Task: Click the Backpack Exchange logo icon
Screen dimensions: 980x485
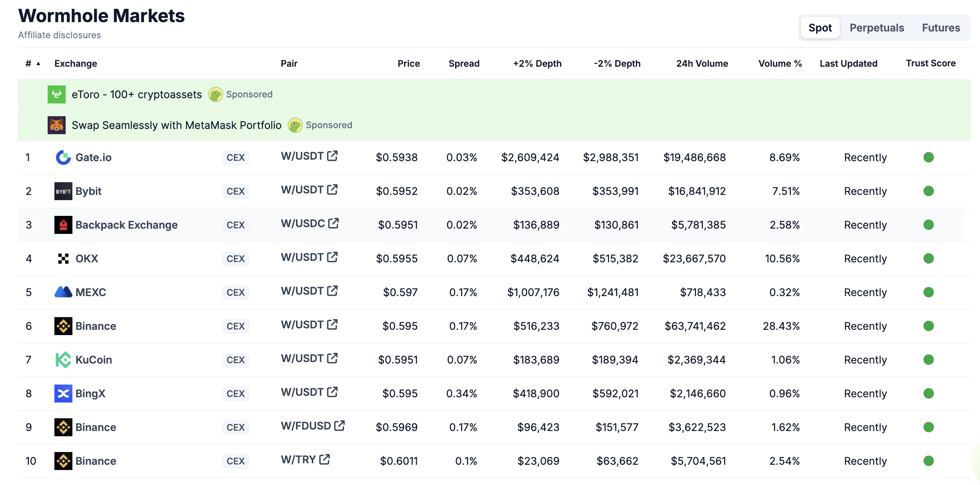Action: (63, 225)
